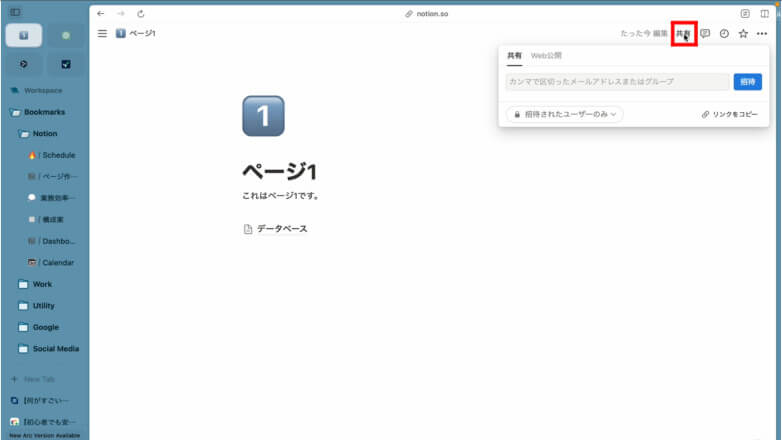The width and height of the screenshot is (782, 440).
Task: Open page history clock icon
Action: click(x=724, y=33)
